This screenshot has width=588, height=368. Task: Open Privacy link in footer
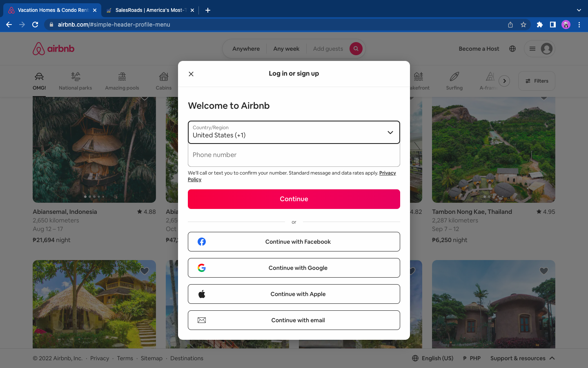(x=100, y=358)
